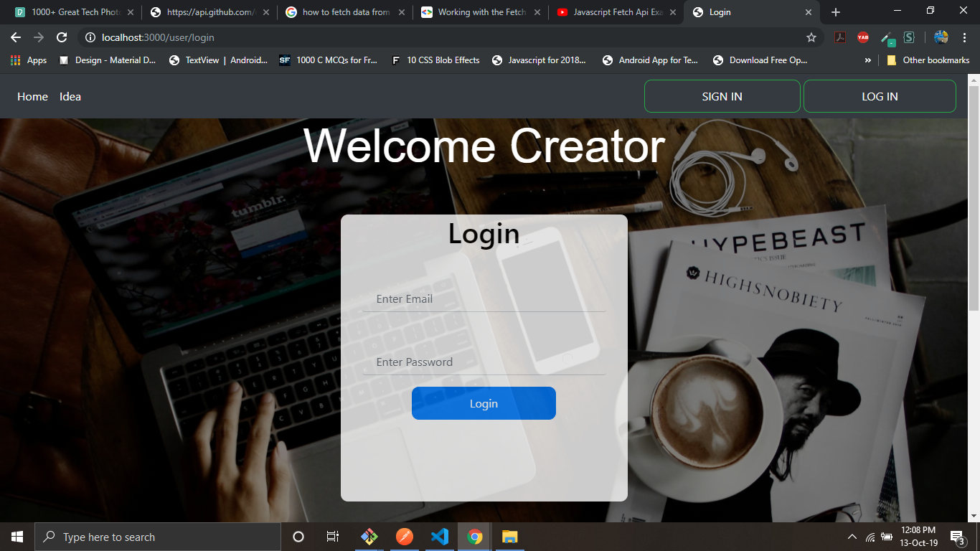Open the Chrome profile avatar
Viewport: 980px width, 551px height.
(x=941, y=37)
